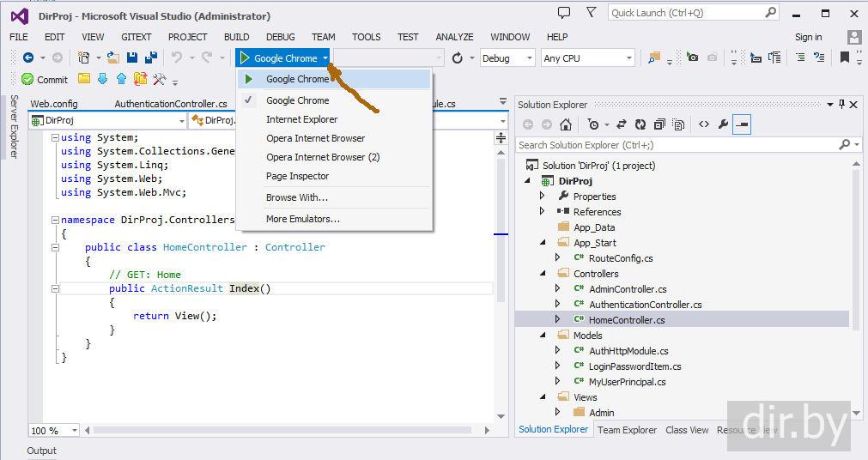Viewport: 868px width, 460px height.
Task: Click Refresh icon in Solution Explorer toolbar
Action: point(640,125)
